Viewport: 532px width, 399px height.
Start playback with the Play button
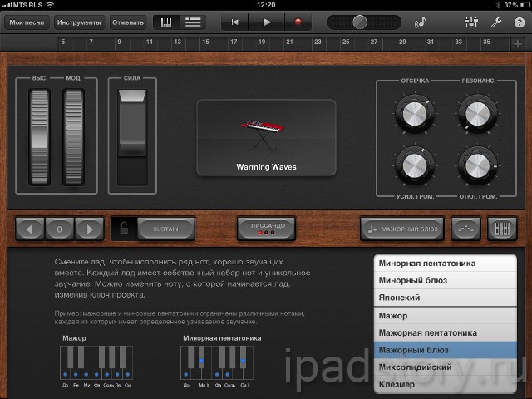pos(267,22)
